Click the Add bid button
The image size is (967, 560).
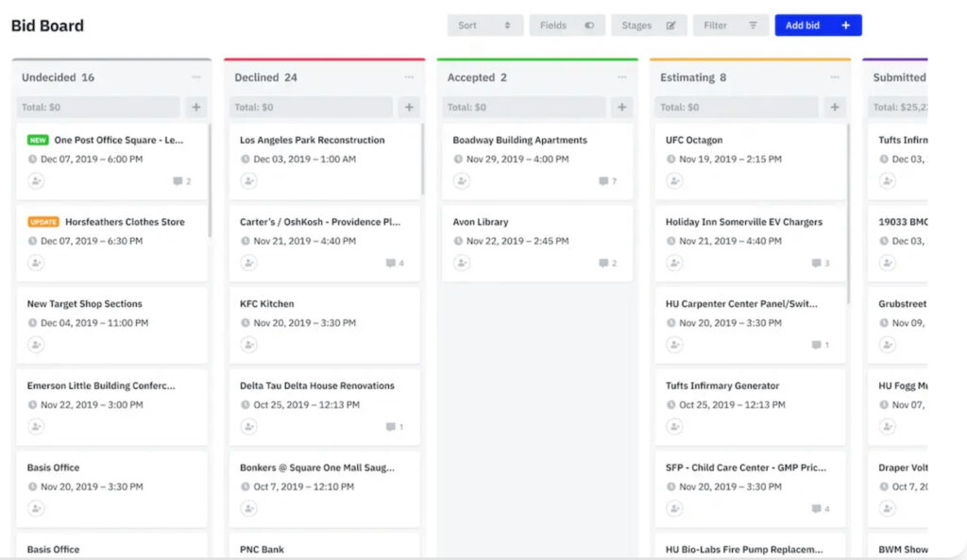(x=818, y=25)
